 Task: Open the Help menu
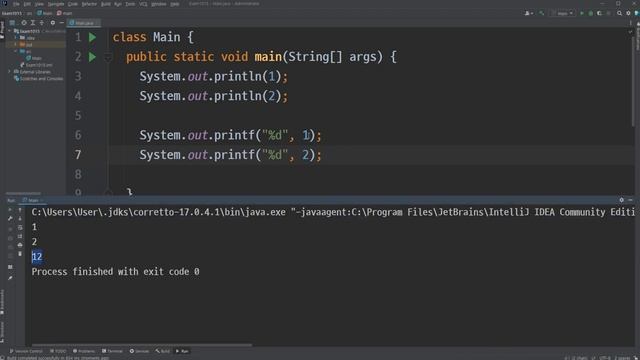175,4
